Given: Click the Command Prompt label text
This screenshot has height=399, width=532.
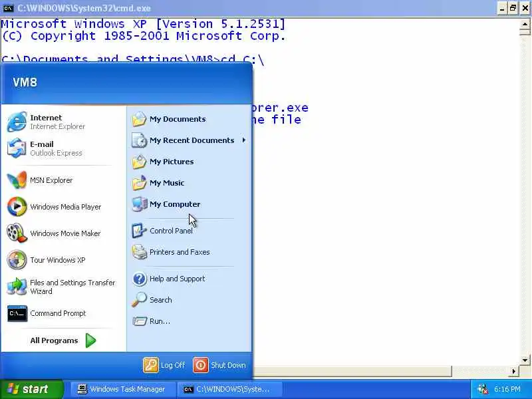Looking at the screenshot, I should point(58,313).
